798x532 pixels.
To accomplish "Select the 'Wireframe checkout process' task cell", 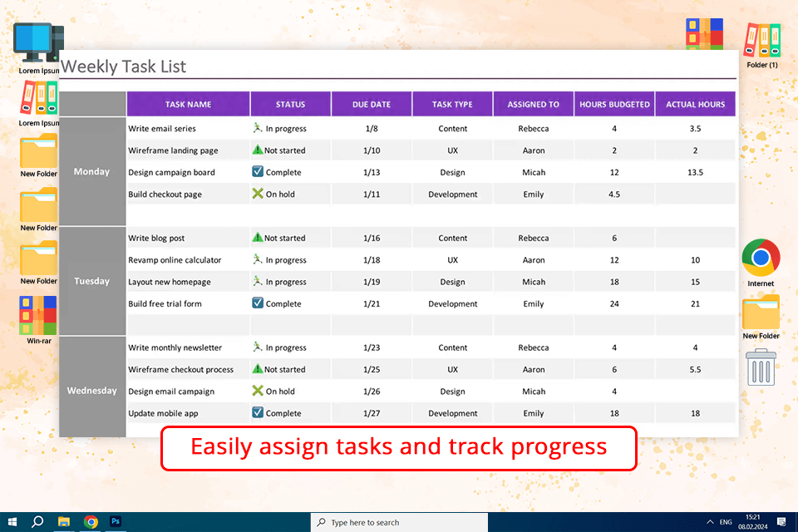I will tap(189, 369).
